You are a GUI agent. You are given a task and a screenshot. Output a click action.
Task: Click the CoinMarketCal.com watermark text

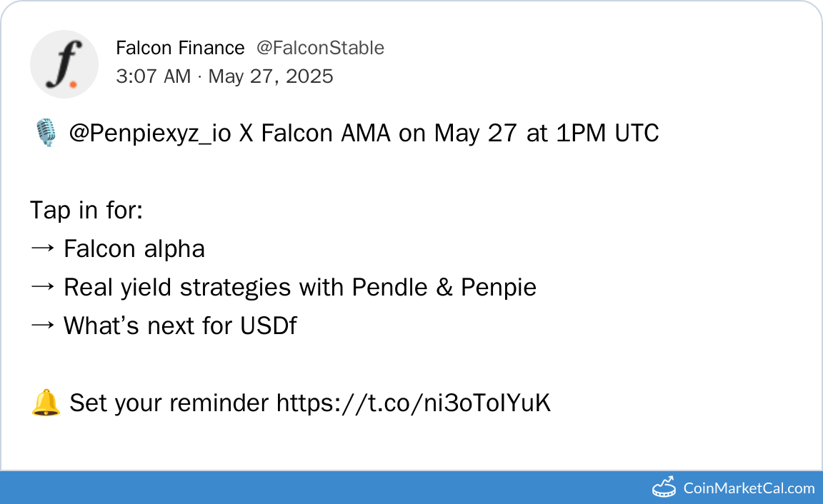[x=749, y=488]
